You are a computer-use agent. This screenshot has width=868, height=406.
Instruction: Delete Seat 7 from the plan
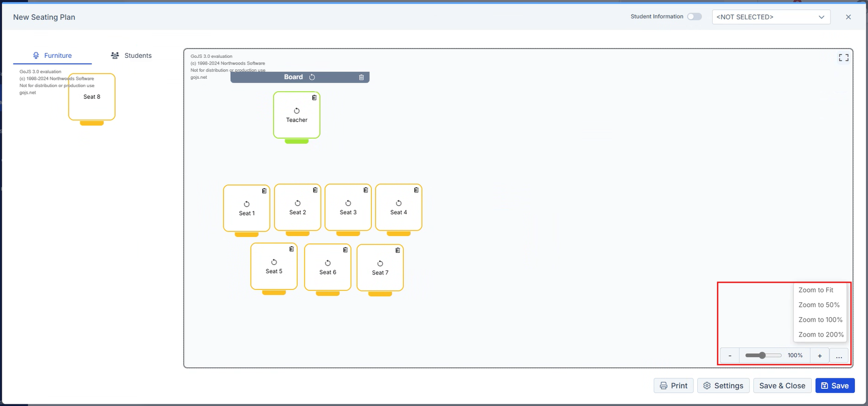[x=398, y=251]
